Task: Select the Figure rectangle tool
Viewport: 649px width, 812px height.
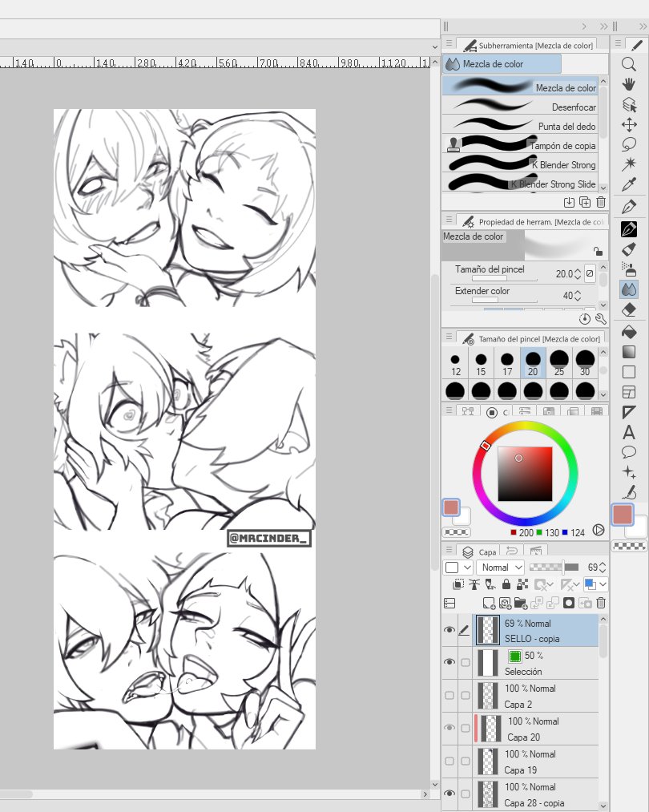Action: (x=629, y=372)
